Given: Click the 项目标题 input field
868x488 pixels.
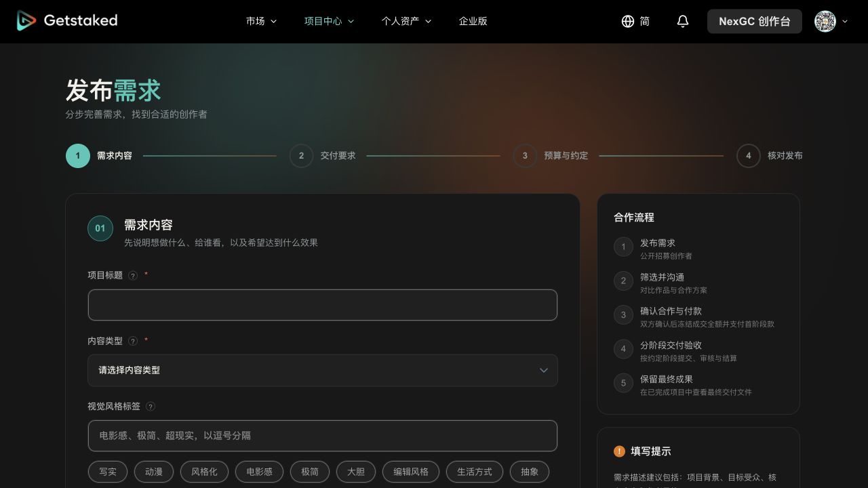Looking at the screenshot, I should [x=323, y=305].
